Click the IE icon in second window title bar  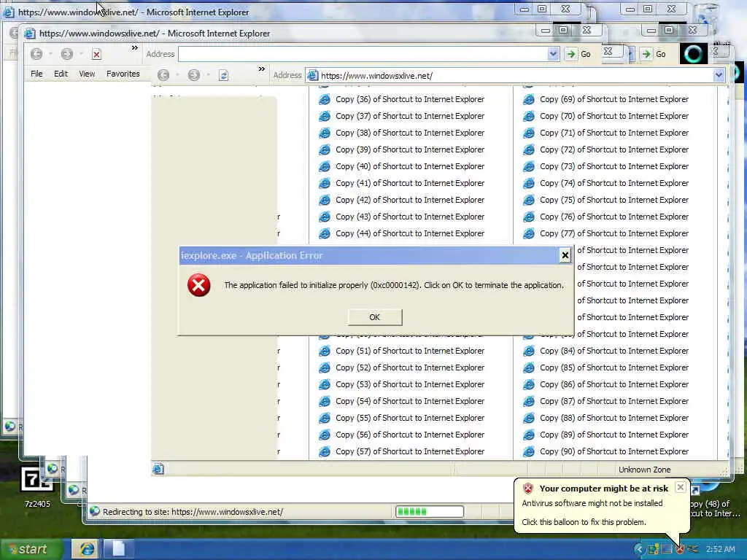(x=29, y=34)
